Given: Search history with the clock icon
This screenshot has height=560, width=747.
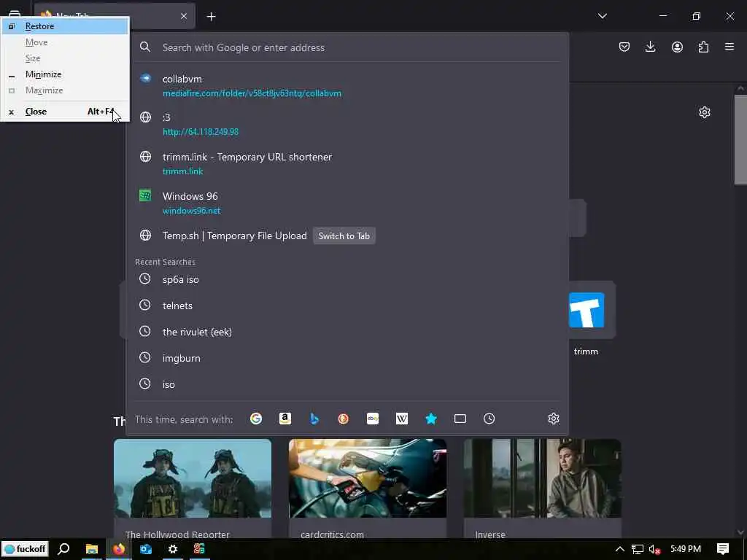Looking at the screenshot, I should pyautogui.click(x=489, y=419).
